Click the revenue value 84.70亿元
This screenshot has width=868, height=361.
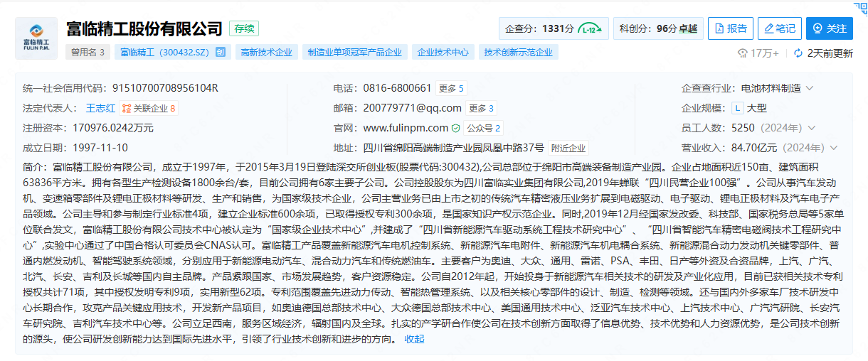(x=755, y=148)
